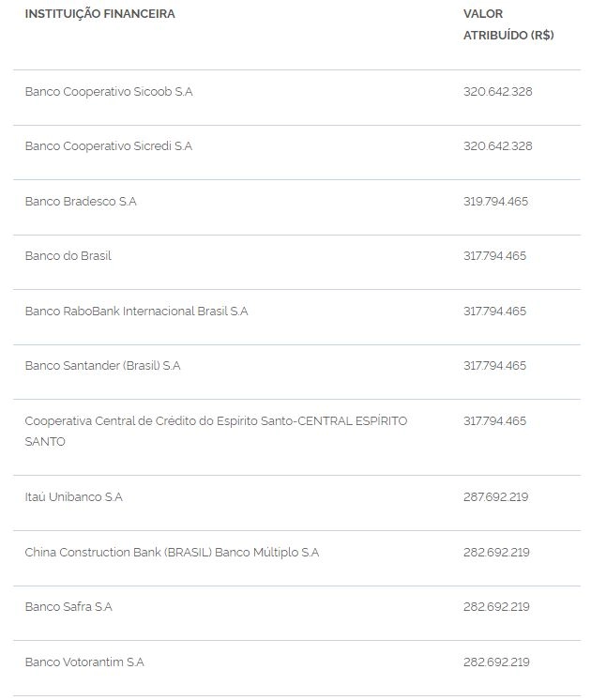Screen dimensions: 591x700
Task: Click Banco do Brasil's 317.794.465 value
Action: [494, 256]
